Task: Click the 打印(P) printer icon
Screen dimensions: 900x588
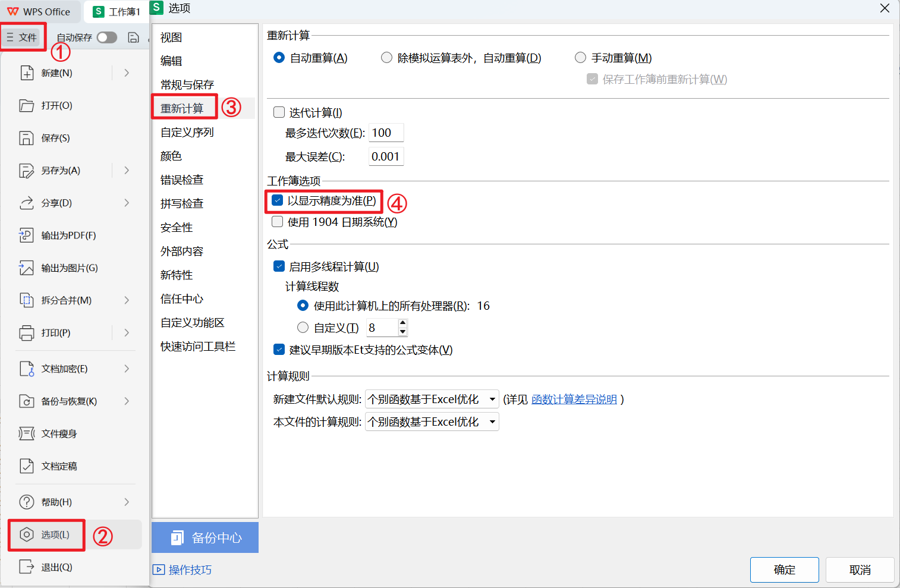Action: (27, 333)
